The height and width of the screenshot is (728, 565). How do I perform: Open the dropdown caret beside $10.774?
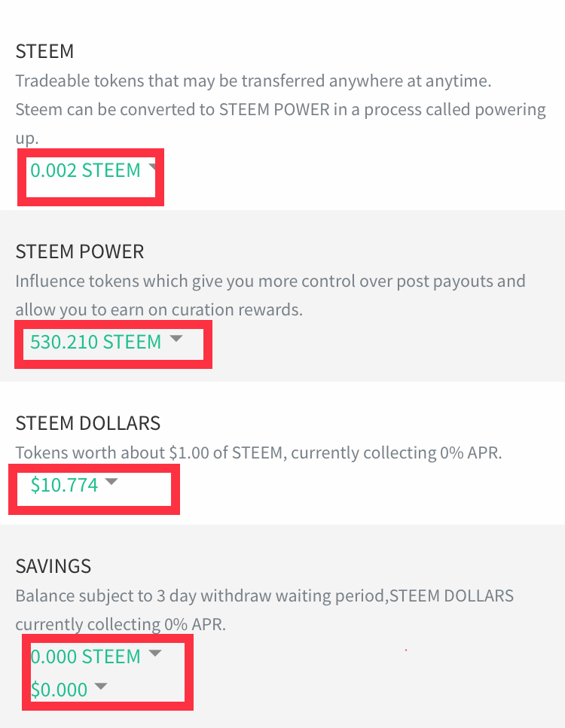[111, 482]
